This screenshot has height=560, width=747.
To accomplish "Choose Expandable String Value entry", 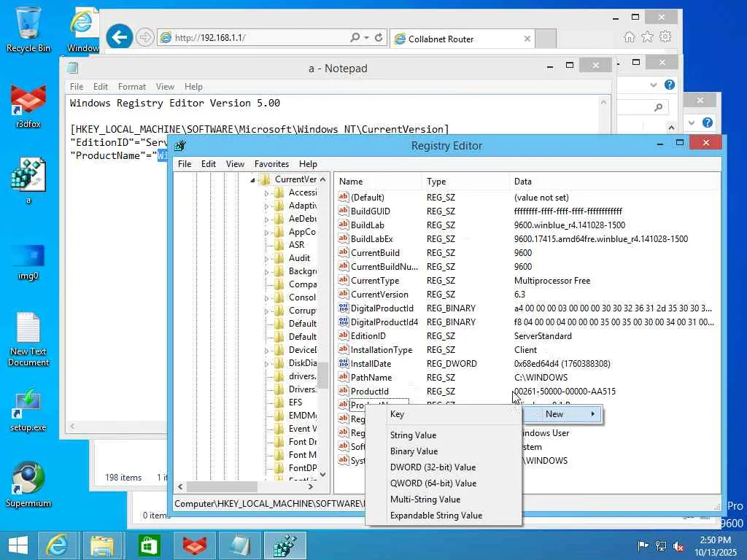I will coord(436,516).
